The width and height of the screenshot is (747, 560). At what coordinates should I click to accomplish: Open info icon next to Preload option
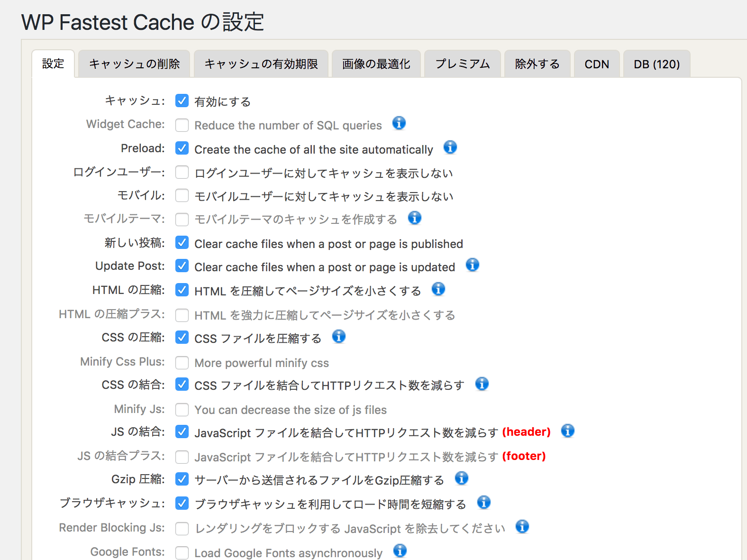[450, 147]
